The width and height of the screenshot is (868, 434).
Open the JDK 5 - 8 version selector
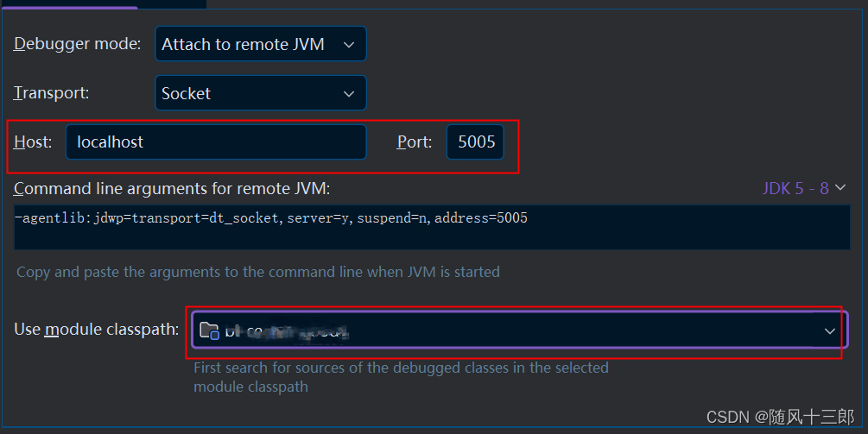click(795, 189)
